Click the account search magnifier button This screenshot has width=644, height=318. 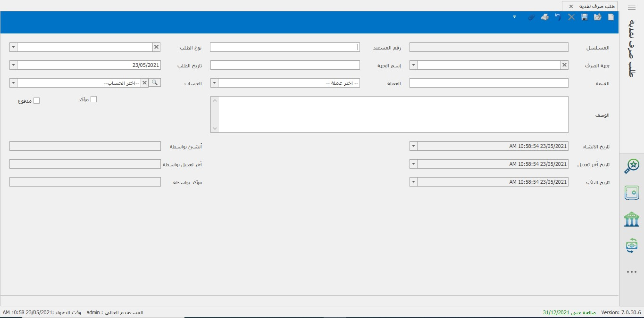pos(155,83)
